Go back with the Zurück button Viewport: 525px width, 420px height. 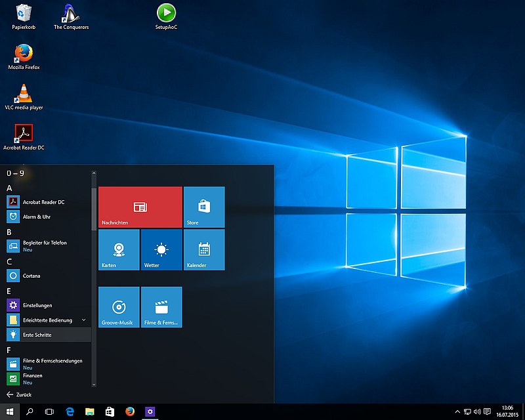[19, 394]
